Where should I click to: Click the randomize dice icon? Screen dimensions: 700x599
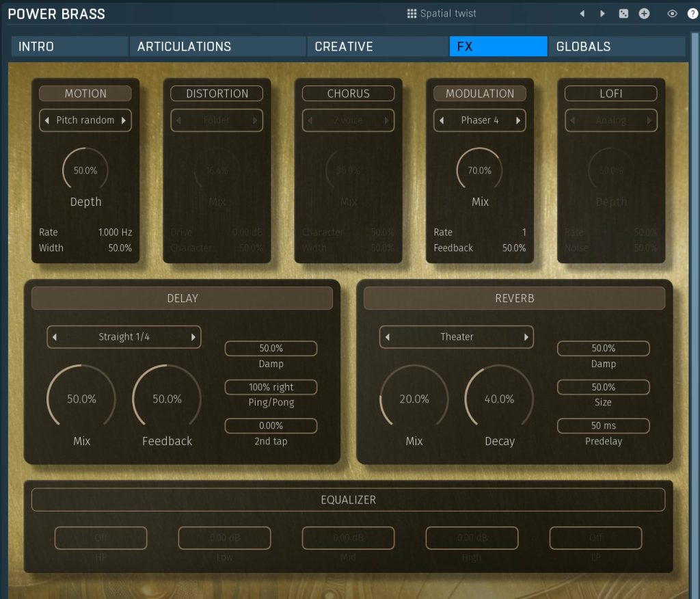tap(623, 14)
